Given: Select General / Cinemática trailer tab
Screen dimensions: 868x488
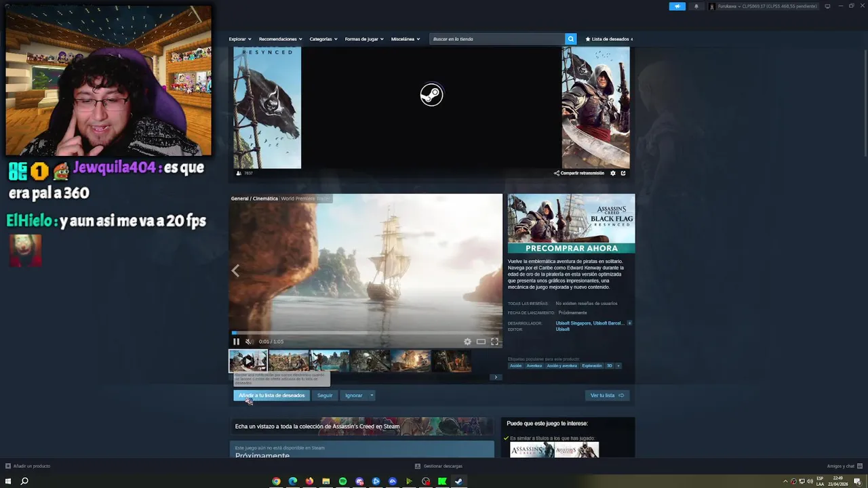Looking at the screenshot, I should [254, 199].
